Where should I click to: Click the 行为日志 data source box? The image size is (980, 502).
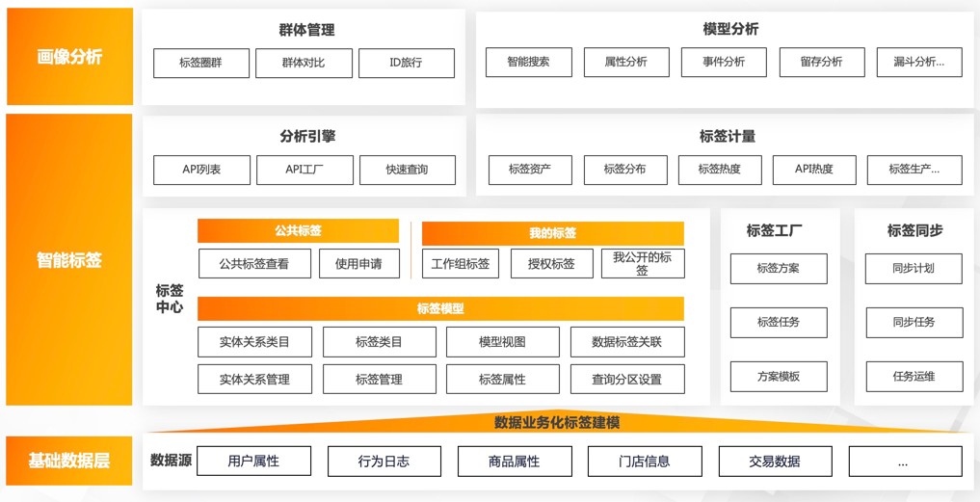(x=384, y=462)
